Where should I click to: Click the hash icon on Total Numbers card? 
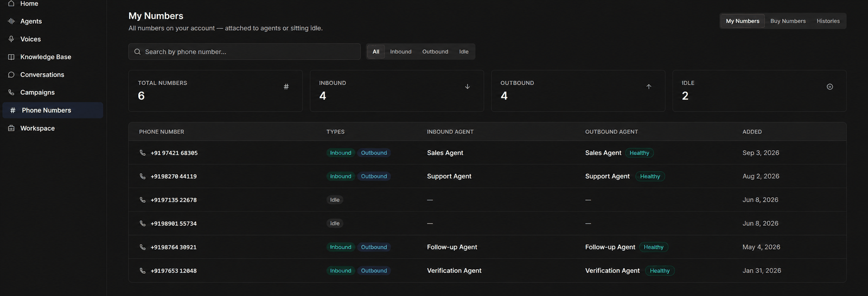[x=286, y=86]
